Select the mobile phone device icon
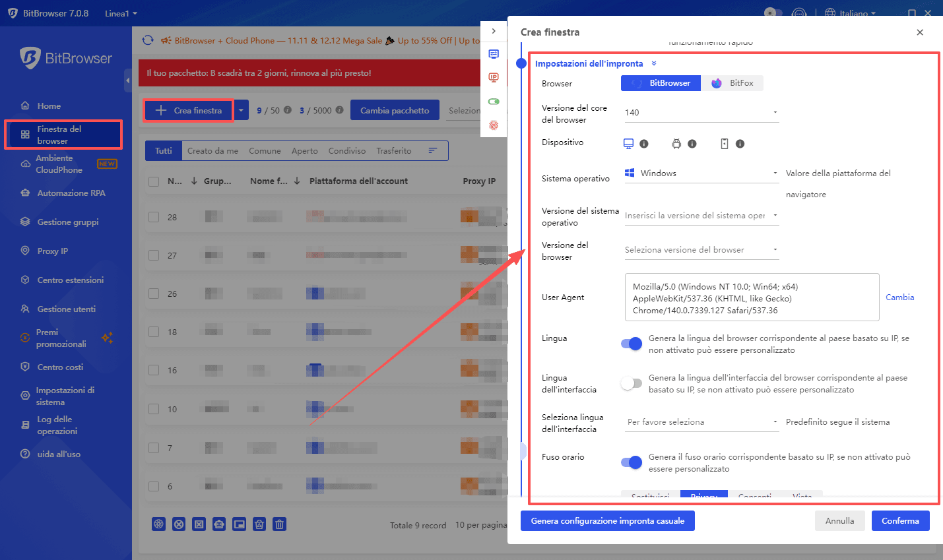Viewport: 943px width, 560px height. (724, 144)
